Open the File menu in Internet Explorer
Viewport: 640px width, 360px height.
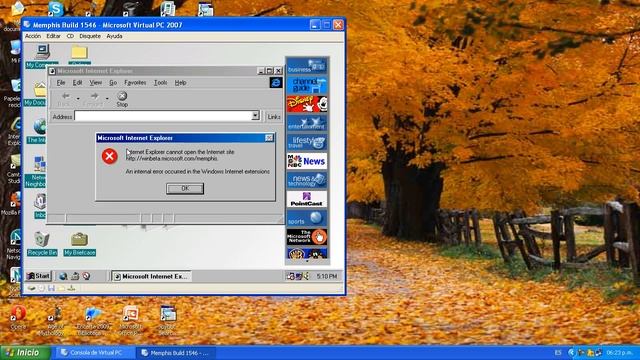pos(61,82)
